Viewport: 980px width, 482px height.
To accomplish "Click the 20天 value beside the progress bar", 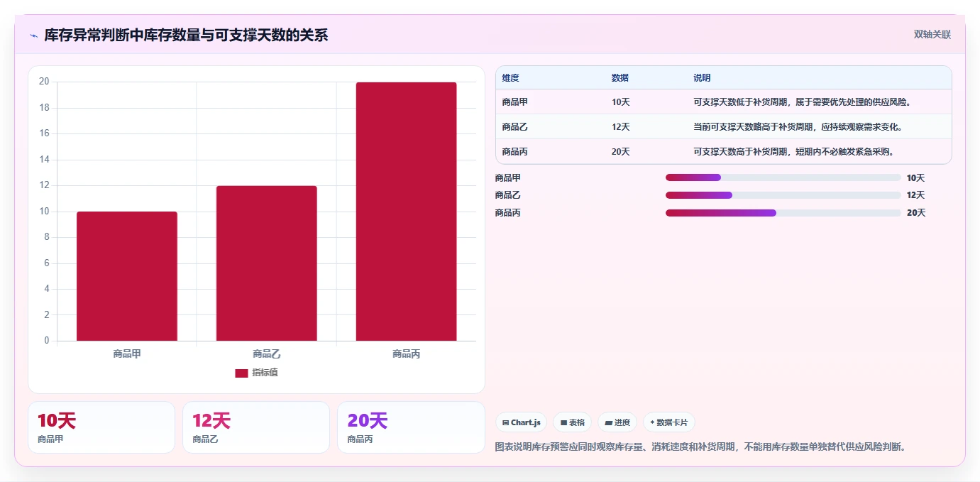I will pyautogui.click(x=915, y=213).
